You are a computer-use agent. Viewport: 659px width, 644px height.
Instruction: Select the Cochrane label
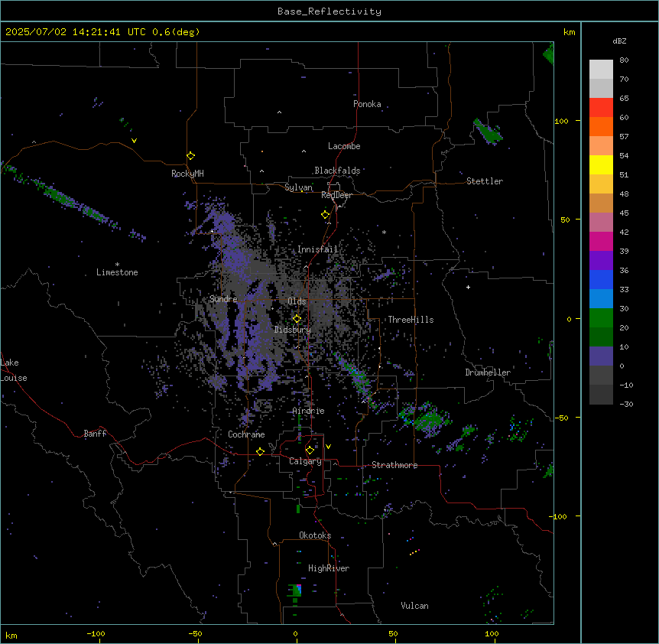coord(246,434)
